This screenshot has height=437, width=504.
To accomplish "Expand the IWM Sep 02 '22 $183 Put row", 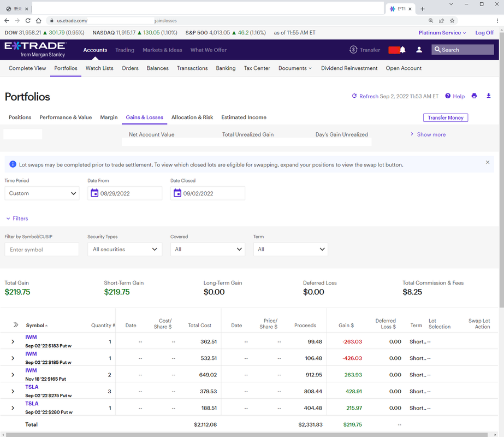I will coord(13,341).
